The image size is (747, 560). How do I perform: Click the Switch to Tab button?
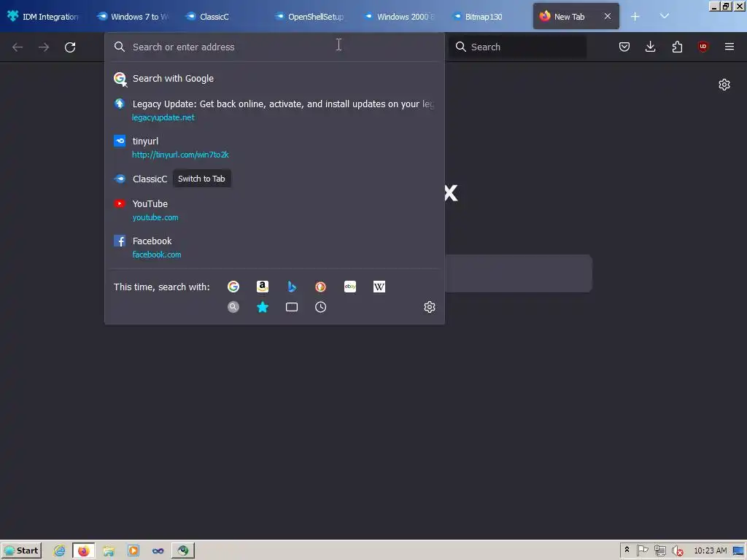(201, 179)
